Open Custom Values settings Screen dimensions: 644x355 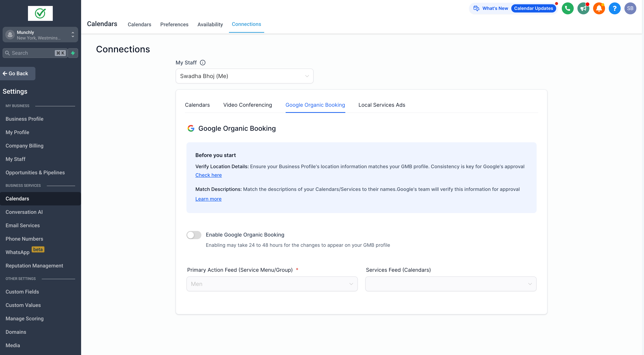[23, 305]
